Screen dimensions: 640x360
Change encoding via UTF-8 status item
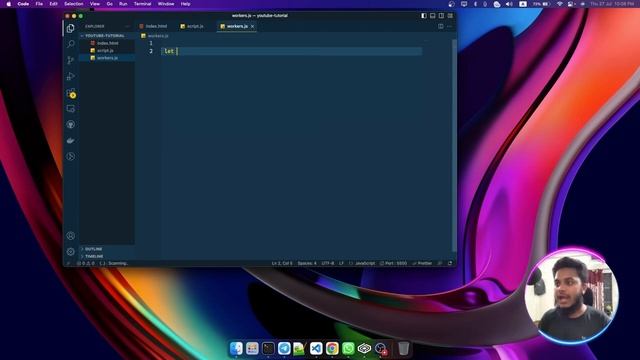[x=328, y=263]
